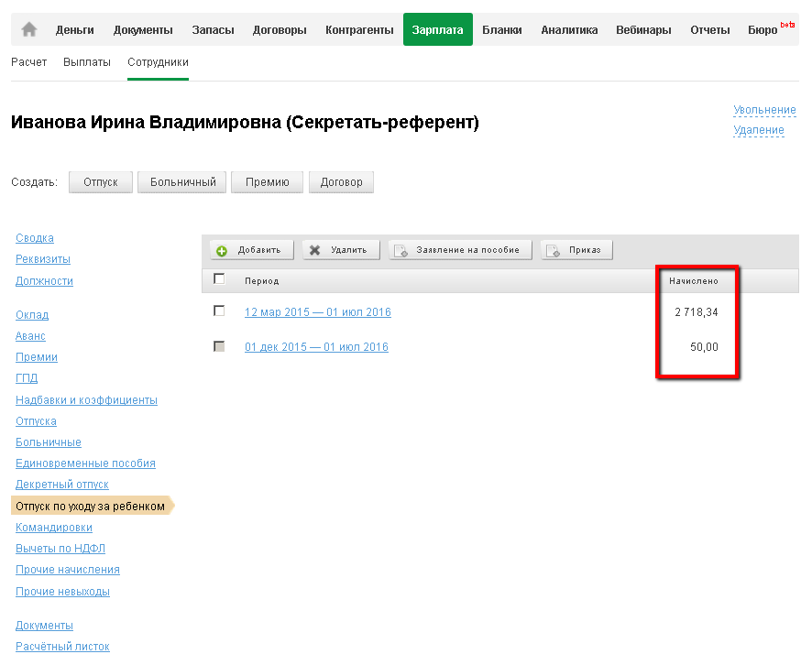Click the green plus Add icon
Image resolution: width=812 pixels, height=665 pixels.
click(x=222, y=250)
